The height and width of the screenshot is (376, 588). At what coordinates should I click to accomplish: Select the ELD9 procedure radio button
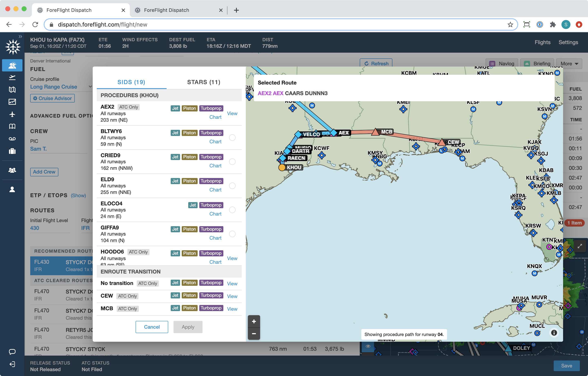coord(232,186)
